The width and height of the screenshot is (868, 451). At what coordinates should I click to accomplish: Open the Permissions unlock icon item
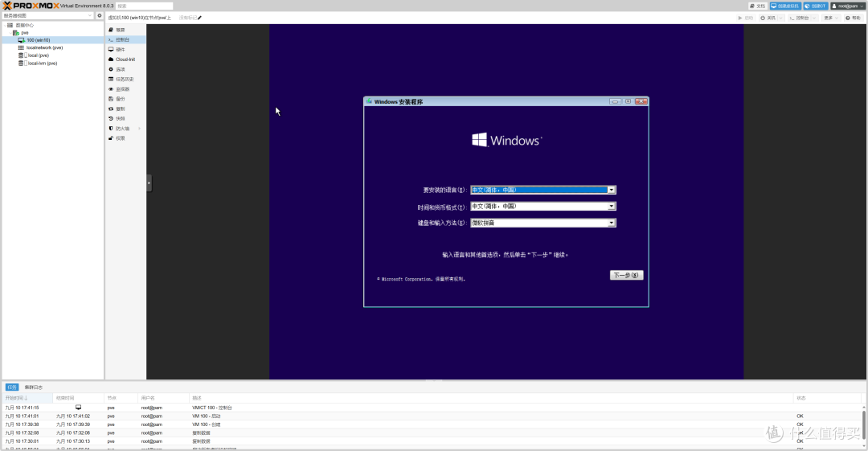pos(111,138)
